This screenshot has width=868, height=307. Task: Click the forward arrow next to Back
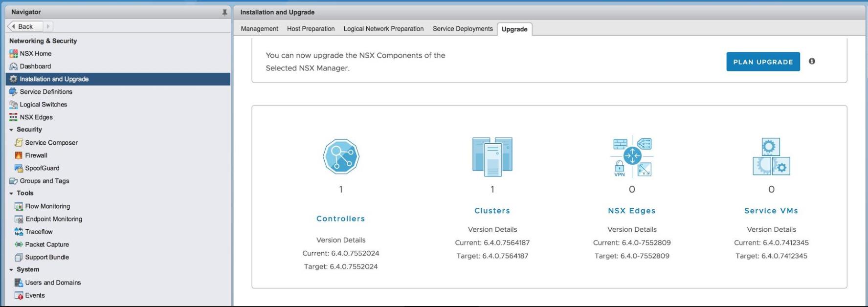(48, 26)
